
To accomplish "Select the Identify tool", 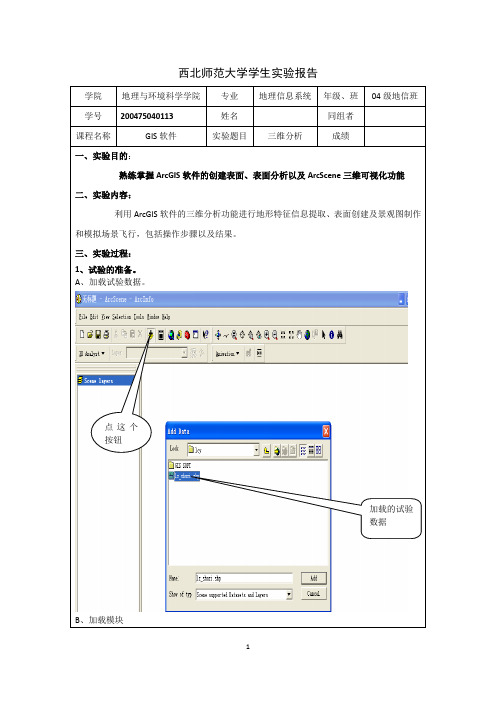I will 331,334.
